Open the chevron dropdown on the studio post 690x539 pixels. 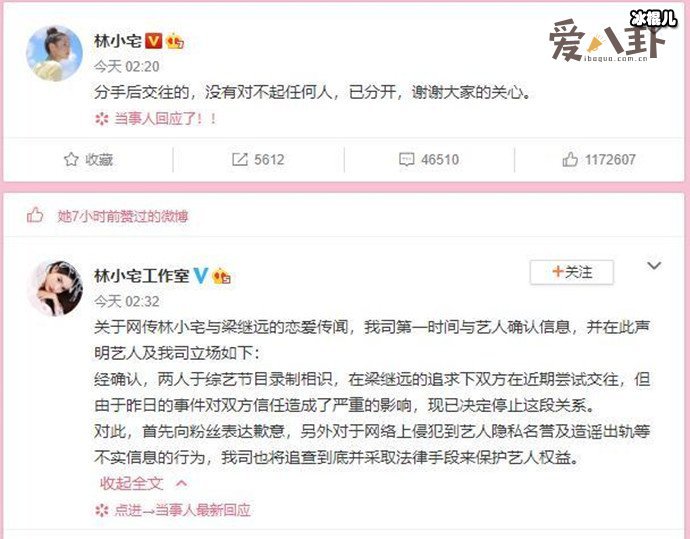click(x=654, y=266)
